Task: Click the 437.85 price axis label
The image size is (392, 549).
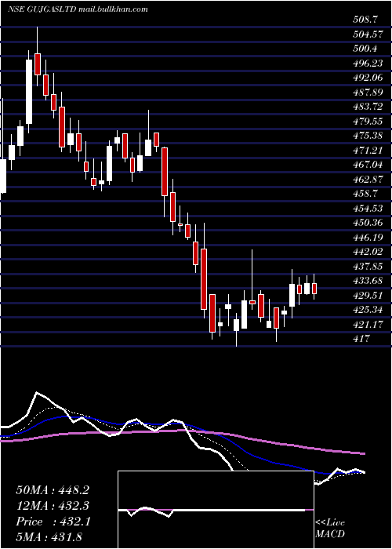Action: point(368,266)
